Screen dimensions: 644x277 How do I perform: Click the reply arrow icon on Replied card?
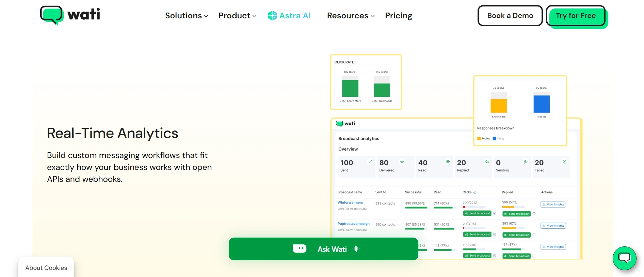487,162
